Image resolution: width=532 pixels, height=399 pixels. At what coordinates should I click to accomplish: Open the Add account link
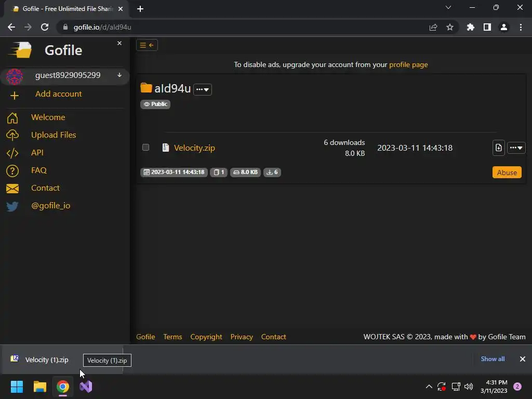pos(58,94)
